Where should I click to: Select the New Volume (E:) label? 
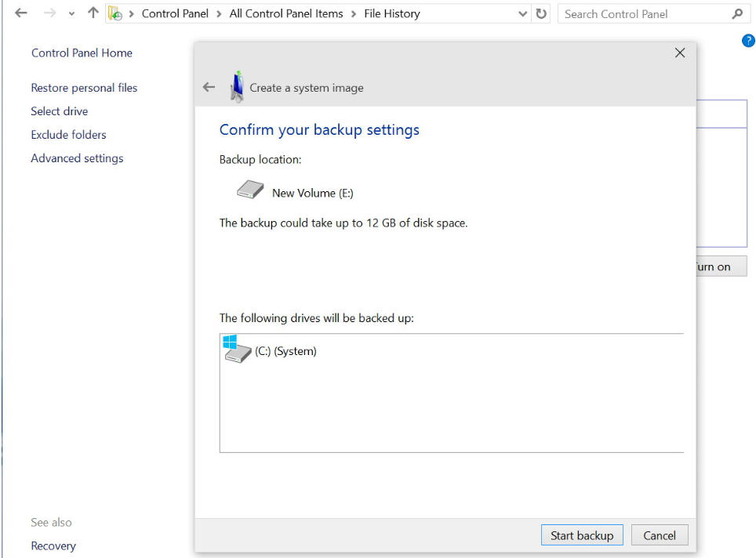click(312, 194)
